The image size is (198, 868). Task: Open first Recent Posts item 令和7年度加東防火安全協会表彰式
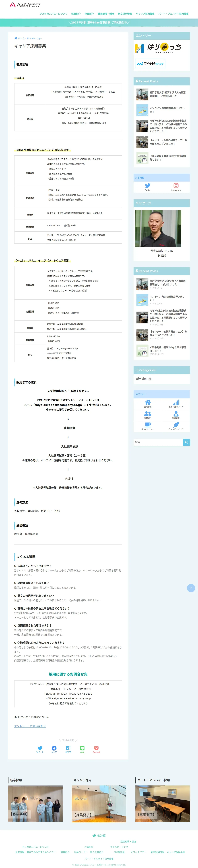tap(162, 126)
